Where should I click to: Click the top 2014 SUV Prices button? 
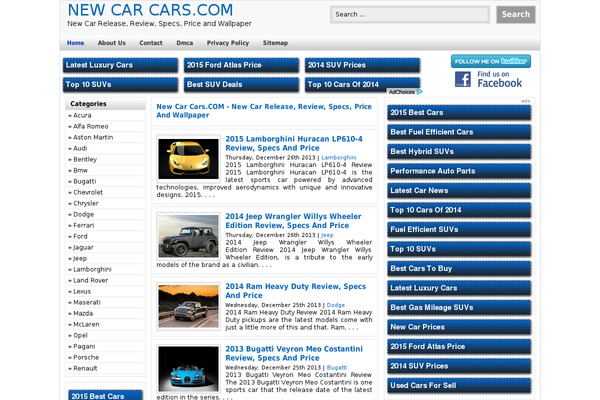point(362,65)
